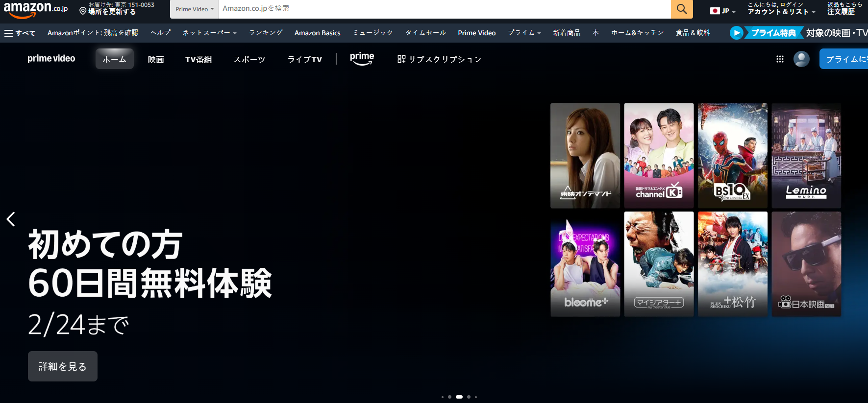The image size is (868, 403).
Task: Click the prime video logo
Action: pos(51,59)
